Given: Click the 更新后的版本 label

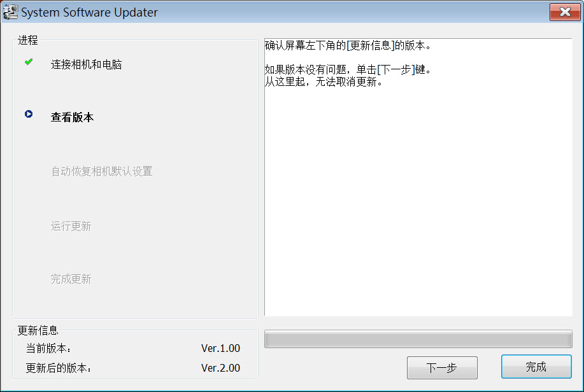Looking at the screenshot, I should [59, 368].
